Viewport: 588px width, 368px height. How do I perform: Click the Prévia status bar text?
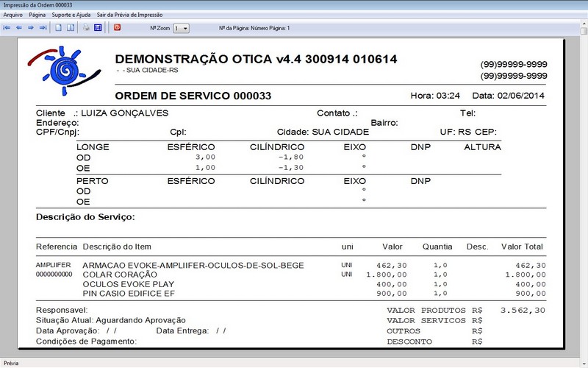point(11,363)
